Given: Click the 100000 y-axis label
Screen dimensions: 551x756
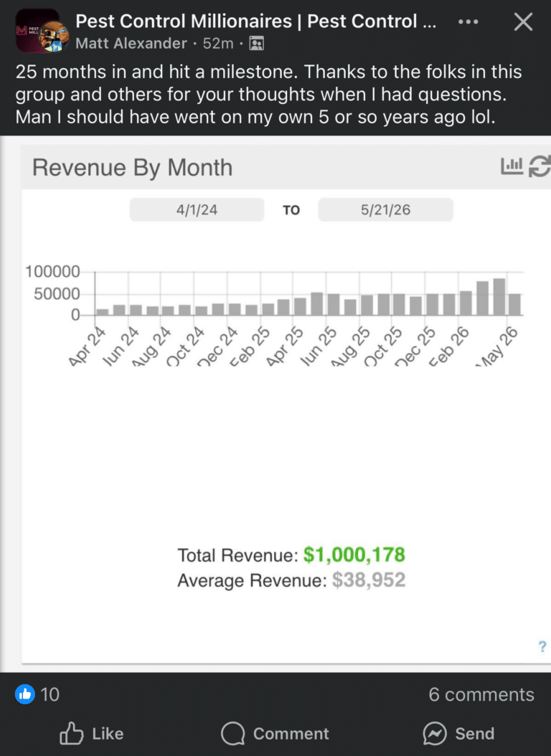Looking at the screenshot, I should 52,271.
